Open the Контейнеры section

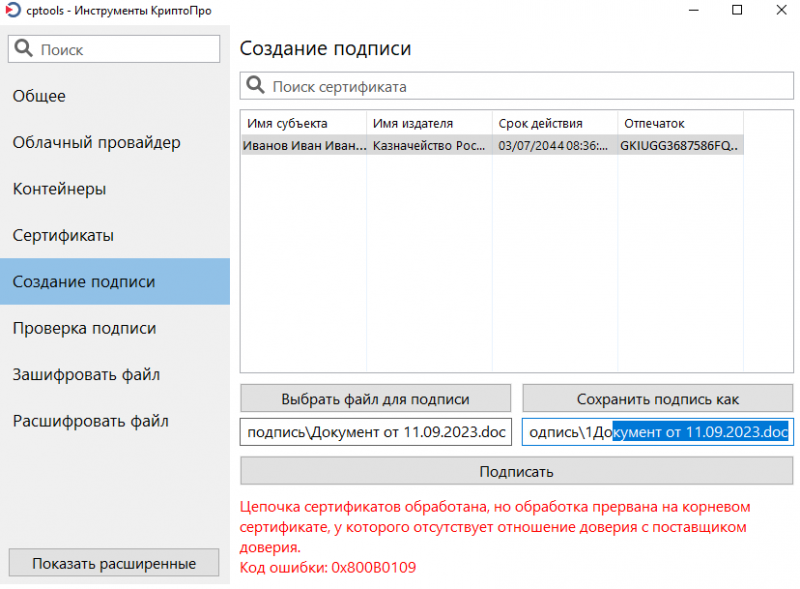pos(59,189)
